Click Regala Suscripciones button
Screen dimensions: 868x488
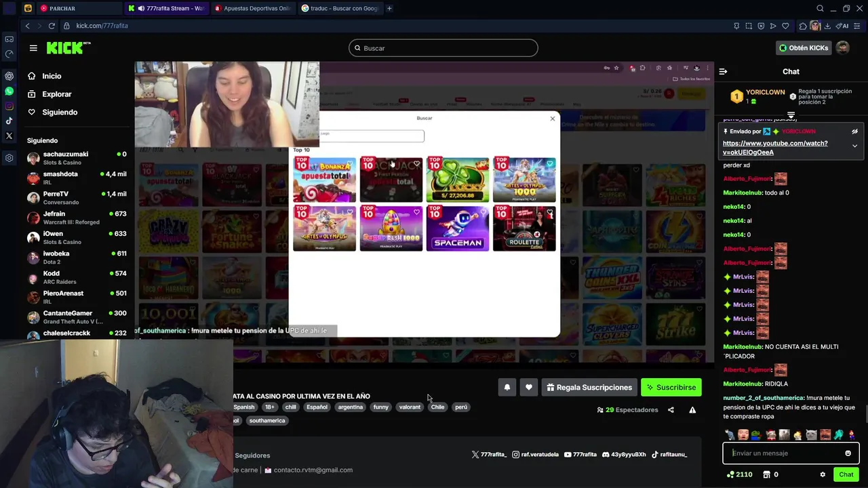589,387
